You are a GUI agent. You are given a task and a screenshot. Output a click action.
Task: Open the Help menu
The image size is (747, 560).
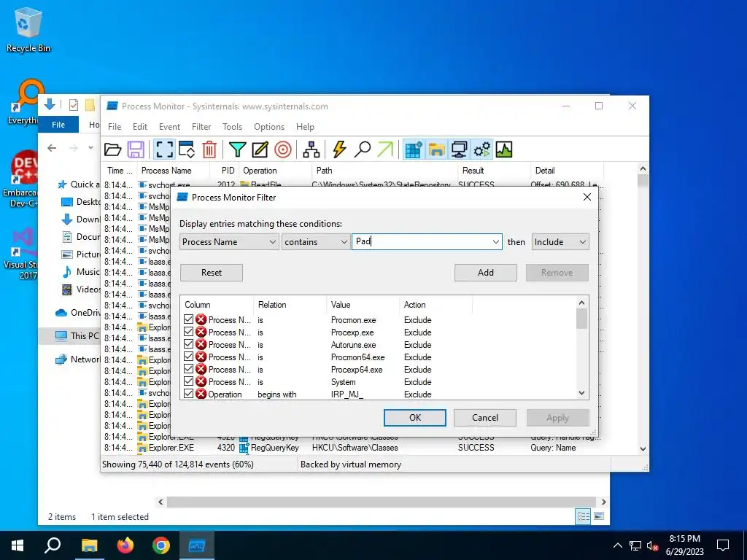pyautogui.click(x=305, y=127)
